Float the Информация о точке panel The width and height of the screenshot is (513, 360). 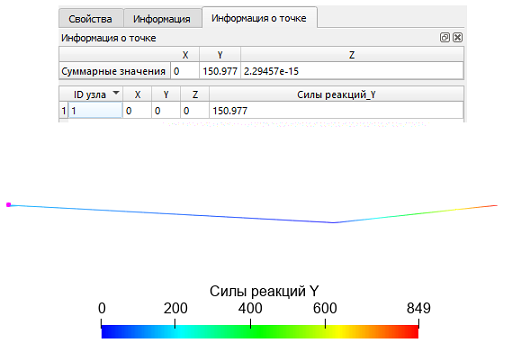445,37
